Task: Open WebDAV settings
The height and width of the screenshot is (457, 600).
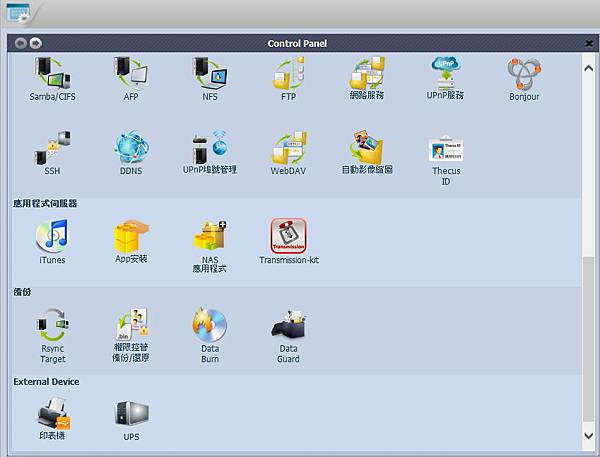Action: click(289, 153)
